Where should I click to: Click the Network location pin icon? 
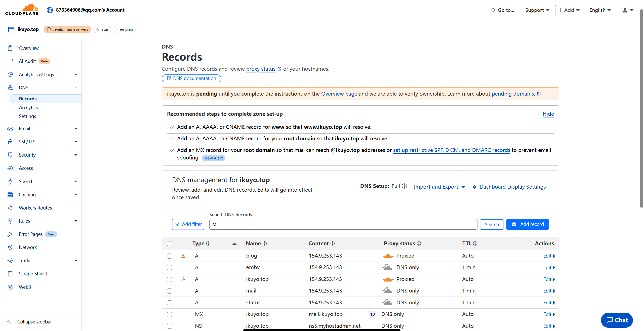10,247
